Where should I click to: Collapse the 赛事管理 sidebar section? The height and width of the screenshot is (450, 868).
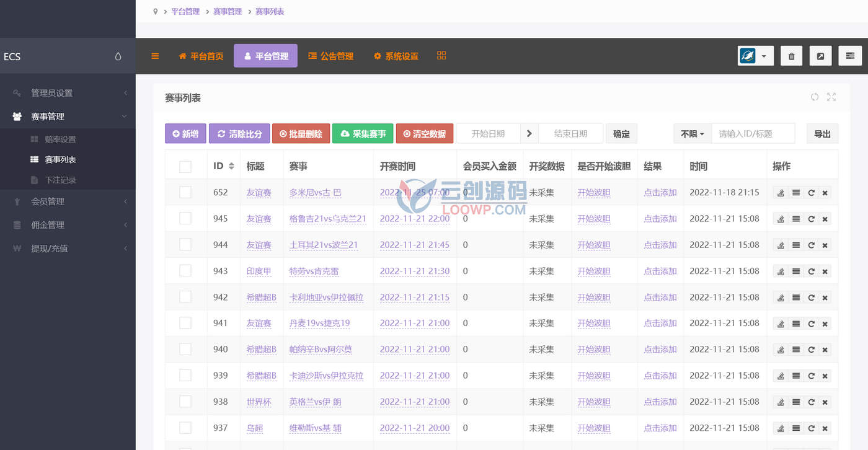click(68, 117)
